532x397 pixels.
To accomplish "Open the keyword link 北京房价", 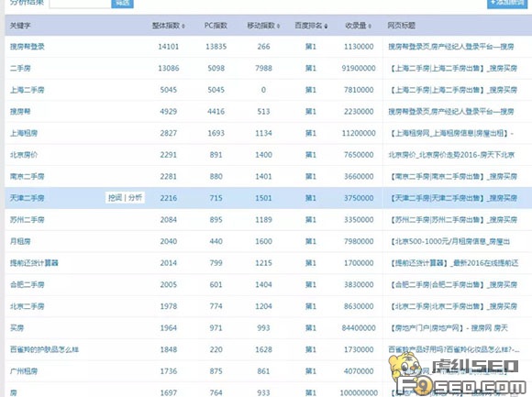I will pos(24,155).
